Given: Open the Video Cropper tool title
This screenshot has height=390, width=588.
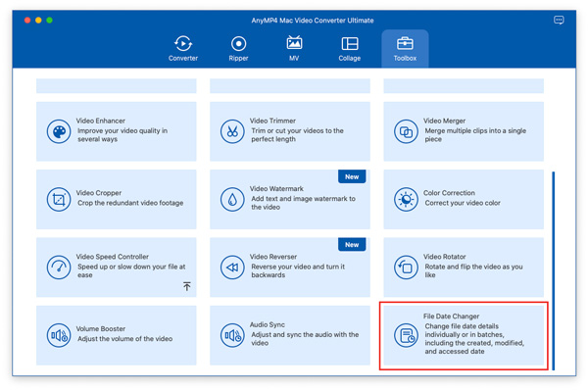Looking at the screenshot, I should coord(99,193).
